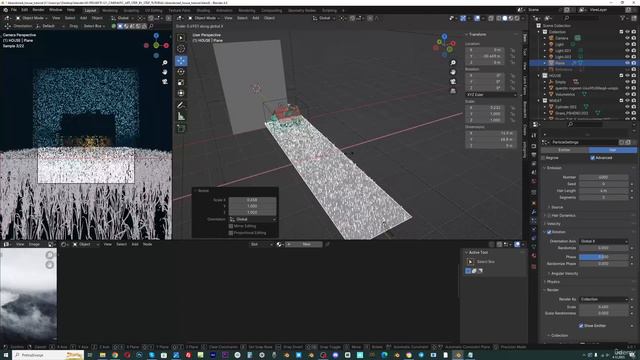Select the Hair particle type button

pyautogui.click(x=612, y=150)
